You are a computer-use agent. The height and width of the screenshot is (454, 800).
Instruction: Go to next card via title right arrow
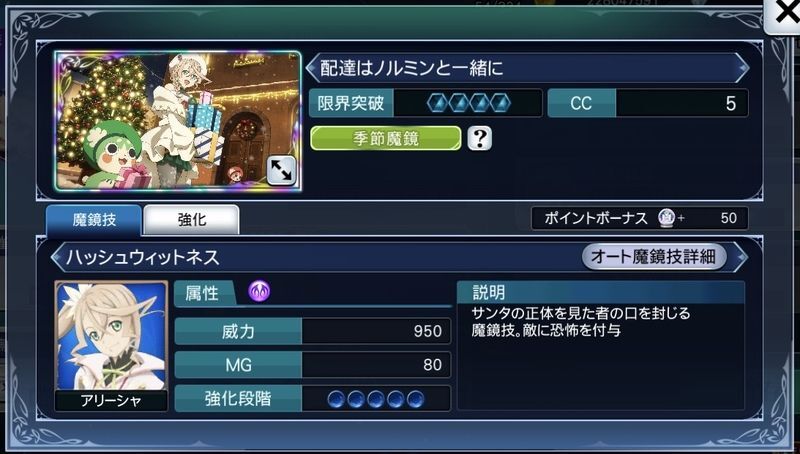(742, 68)
